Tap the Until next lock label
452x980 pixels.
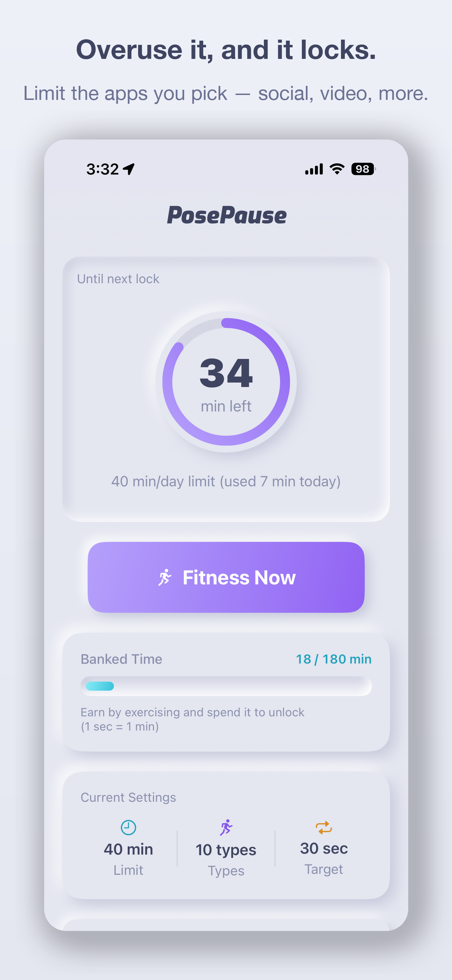click(x=118, y=279)
